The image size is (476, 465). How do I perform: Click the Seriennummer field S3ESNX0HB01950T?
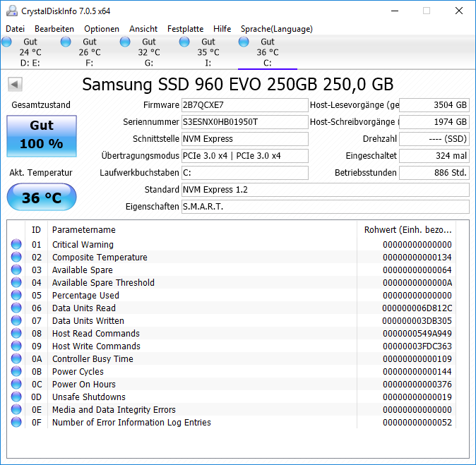click(x=244, y=122)
